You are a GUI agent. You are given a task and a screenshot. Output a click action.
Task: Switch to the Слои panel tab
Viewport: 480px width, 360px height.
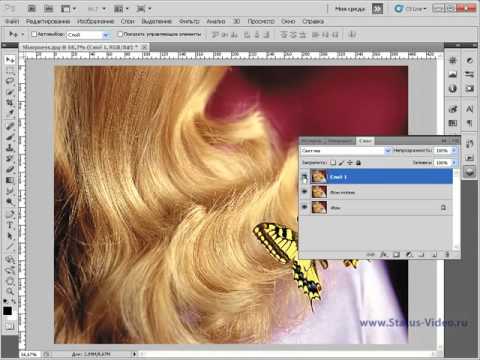point(365,141)
